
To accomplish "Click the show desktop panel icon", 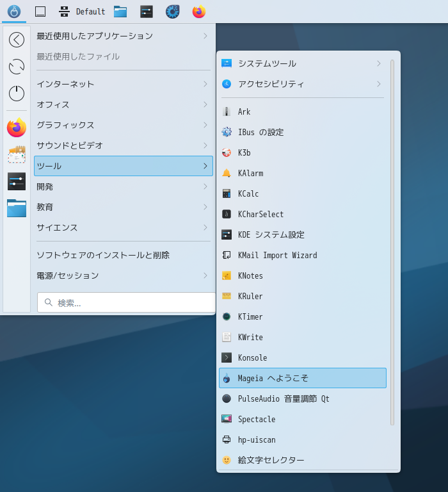I will [x=40, y=12].
